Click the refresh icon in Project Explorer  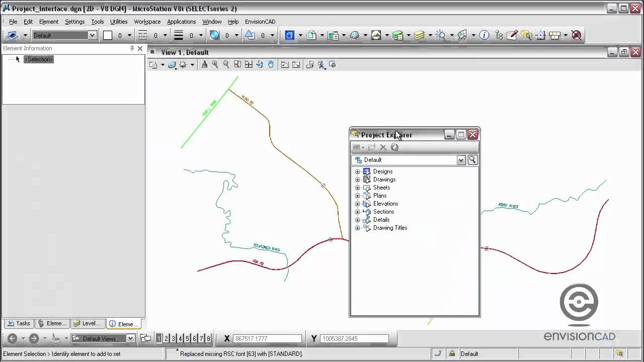tap(394, 147)
